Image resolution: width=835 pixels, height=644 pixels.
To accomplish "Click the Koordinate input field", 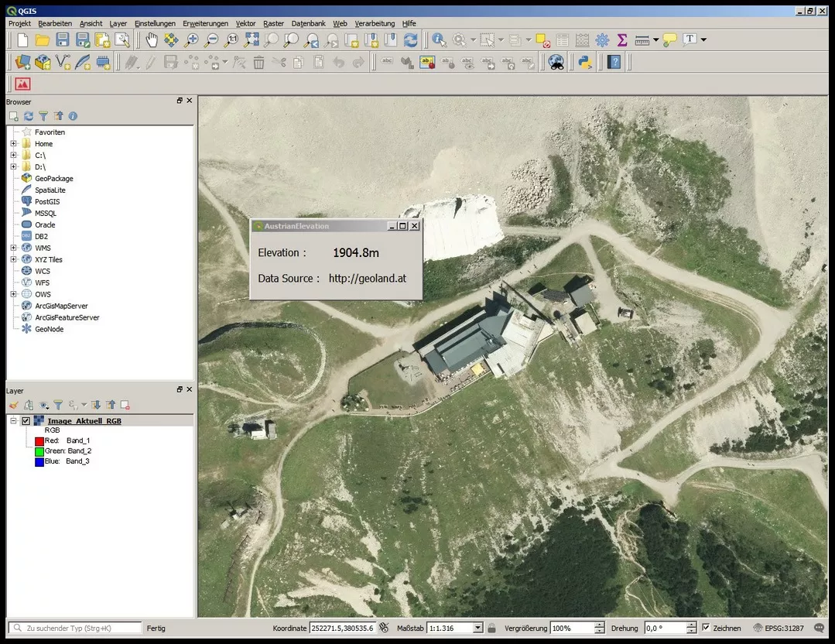I will pyautogui.click(x=342, y=628).
